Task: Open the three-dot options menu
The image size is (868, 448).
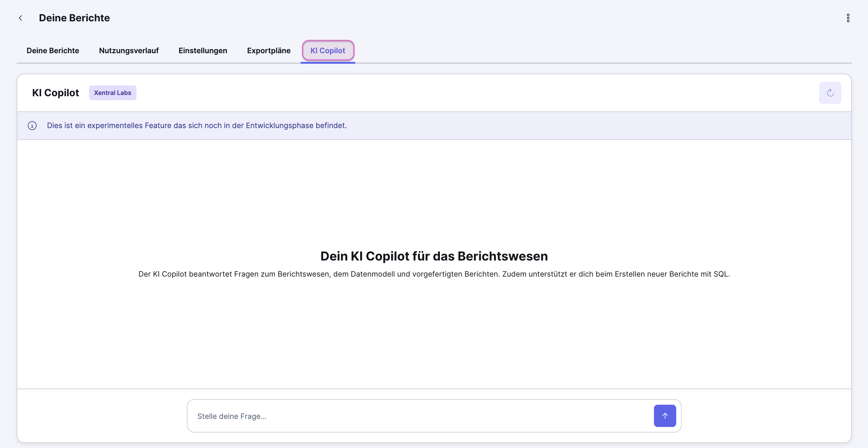Action: click(848, 18)
